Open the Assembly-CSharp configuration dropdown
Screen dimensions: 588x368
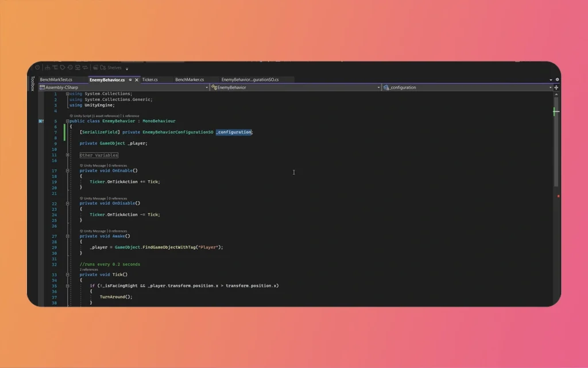[x=207, y=87]
